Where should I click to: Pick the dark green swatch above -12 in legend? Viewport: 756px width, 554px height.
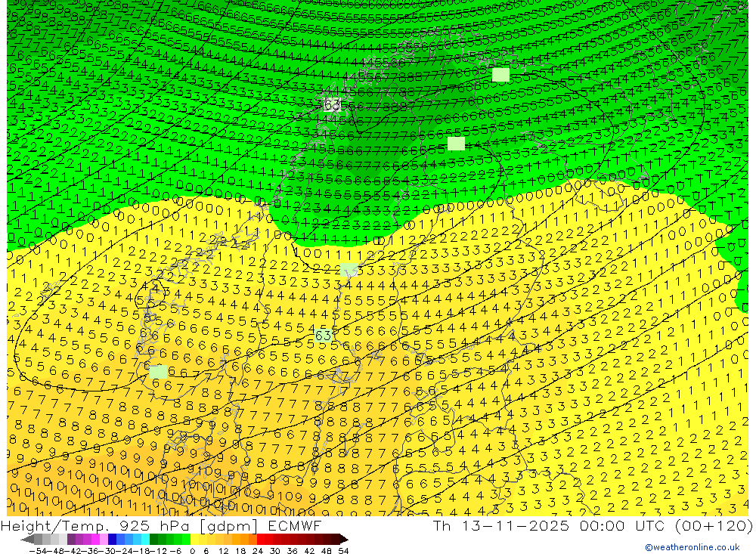[x=153, y=539]
